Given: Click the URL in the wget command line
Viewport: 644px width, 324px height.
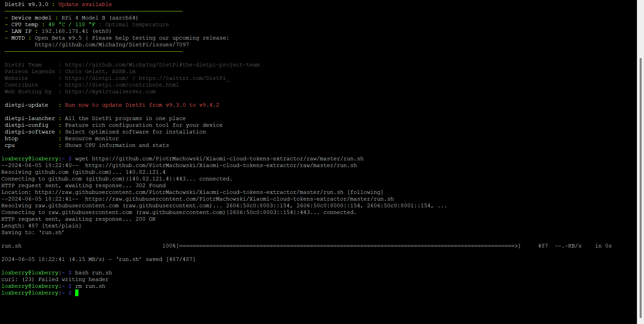Looking at the screenshot, I should 227,159.
